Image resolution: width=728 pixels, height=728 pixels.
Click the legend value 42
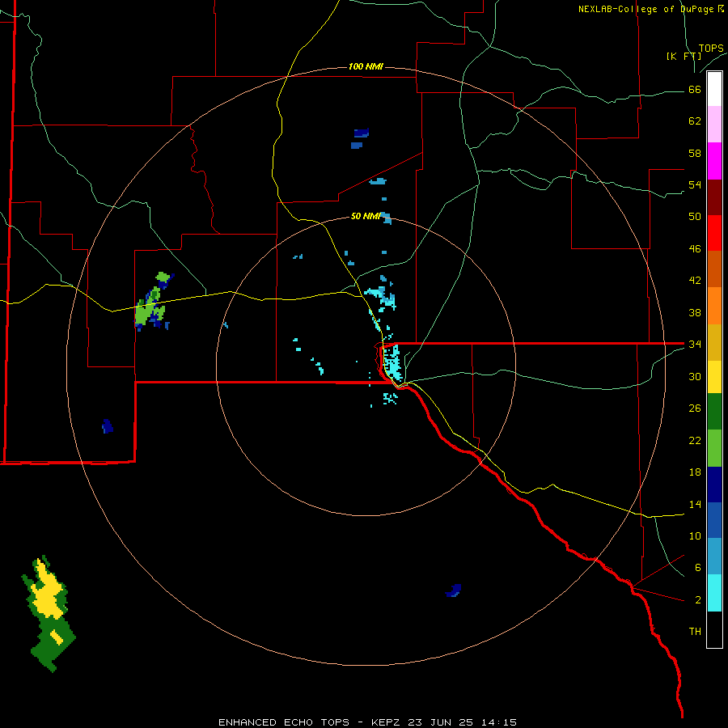(x=695, y=281)
